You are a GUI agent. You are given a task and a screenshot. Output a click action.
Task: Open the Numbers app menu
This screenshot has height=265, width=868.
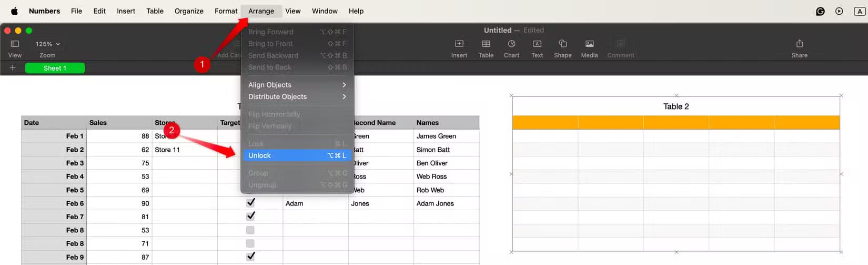point(44,11)
